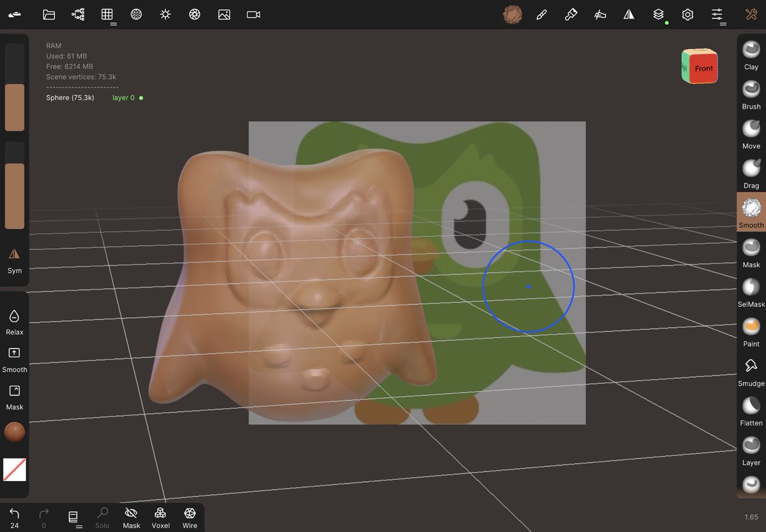
Task: Open the Symmetry menu in top bar
Action: pos(629,14)
